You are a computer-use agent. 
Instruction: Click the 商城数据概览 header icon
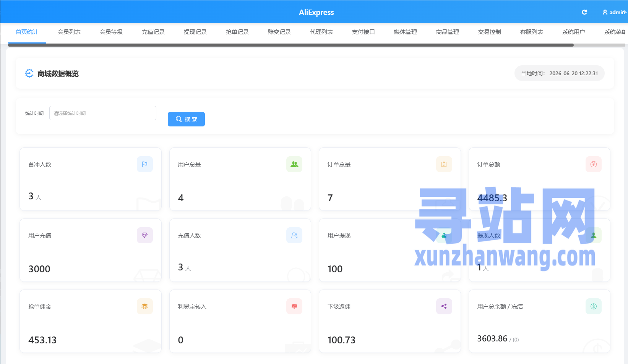[29, 73]
